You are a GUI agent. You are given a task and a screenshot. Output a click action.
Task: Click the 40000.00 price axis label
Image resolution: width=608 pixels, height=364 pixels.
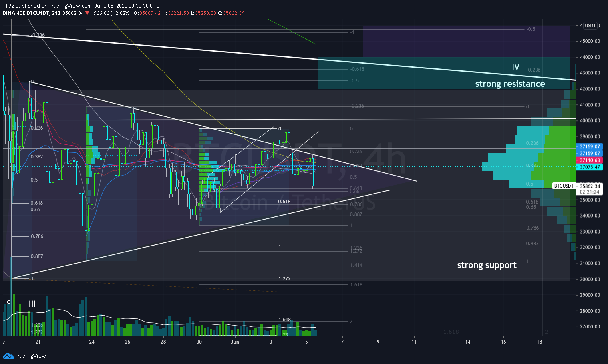coord(590,120)
